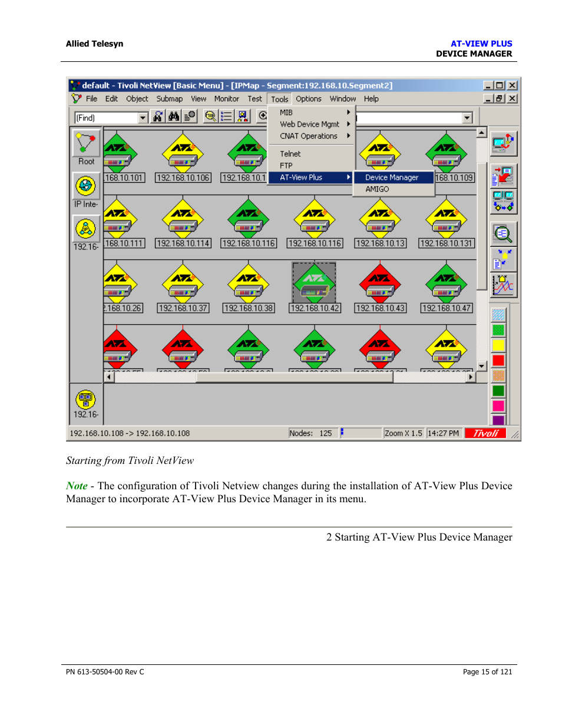Viewport: 562px width, 728px height.
Task: Open the Find combo box dropdown arrow
Action: click(x=143, y=118)
